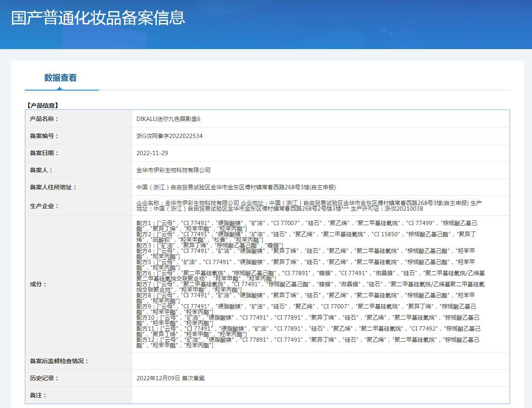Click the 备案人住所地址 label
The width and height of the screenshot is (532, 408).
coord(53,187)
